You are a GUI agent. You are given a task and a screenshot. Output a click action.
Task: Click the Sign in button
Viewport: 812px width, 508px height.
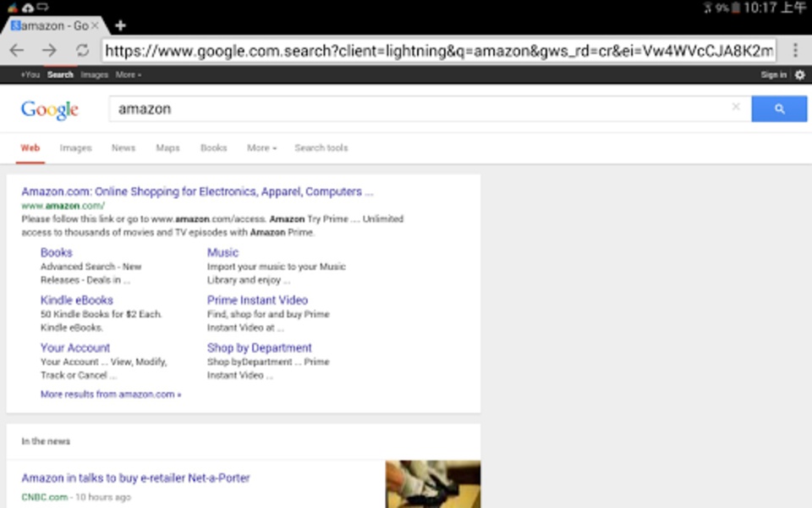[773, 75]
